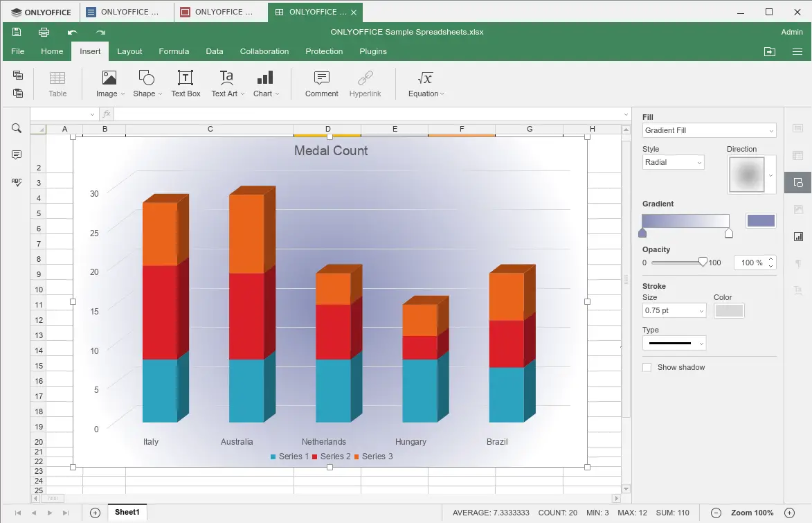Select the spell checking icon in left sidebar
The image size is (812, 523).
click(x=16, y=181)
